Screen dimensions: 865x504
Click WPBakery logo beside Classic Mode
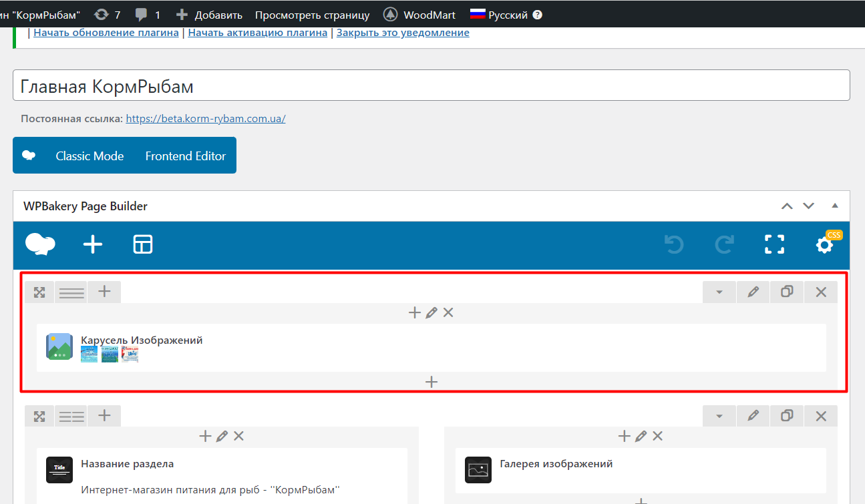[x=29, y=156]
